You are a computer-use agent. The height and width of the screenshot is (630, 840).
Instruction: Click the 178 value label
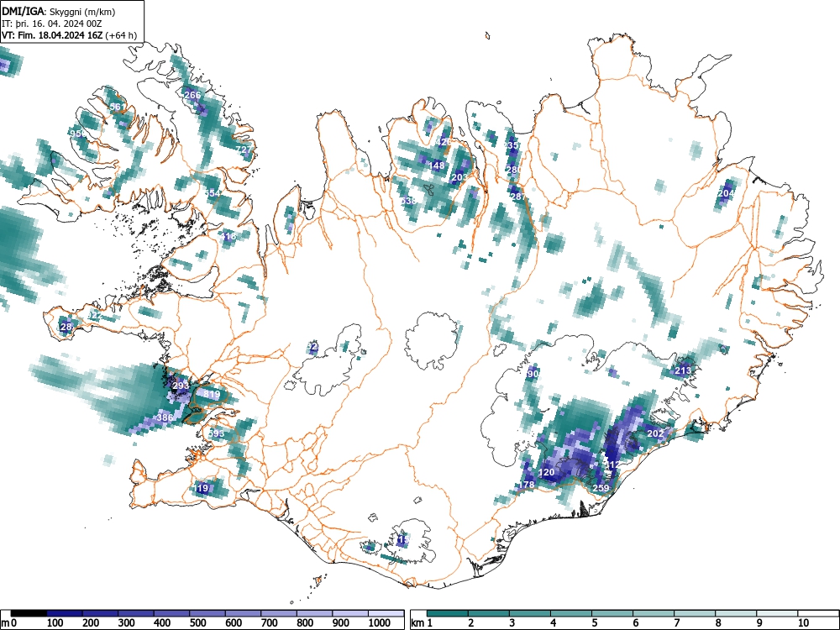tap(527, 485)
